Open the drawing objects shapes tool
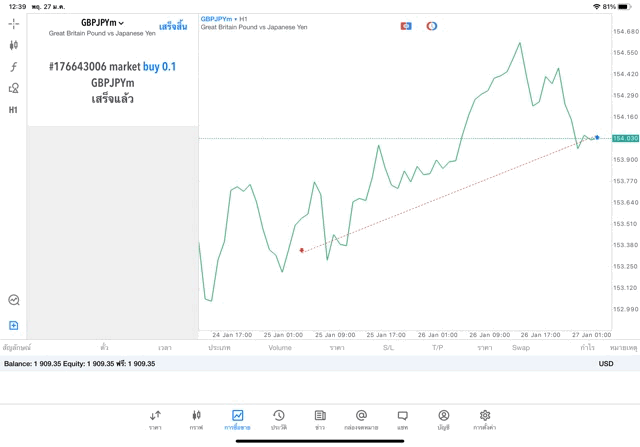 tap(13, 88)
